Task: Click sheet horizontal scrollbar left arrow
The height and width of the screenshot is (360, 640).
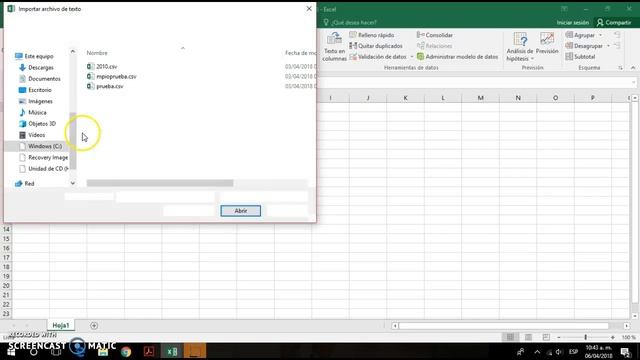Action: tap(395, 326)
